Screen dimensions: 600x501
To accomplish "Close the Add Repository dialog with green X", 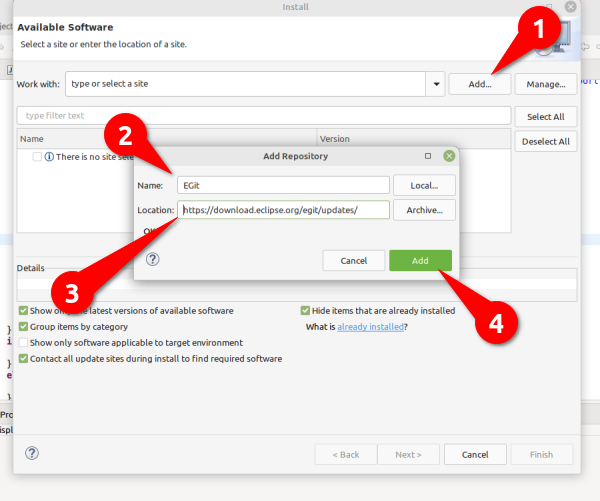I will pyautogui.click(x=449, y=156).
